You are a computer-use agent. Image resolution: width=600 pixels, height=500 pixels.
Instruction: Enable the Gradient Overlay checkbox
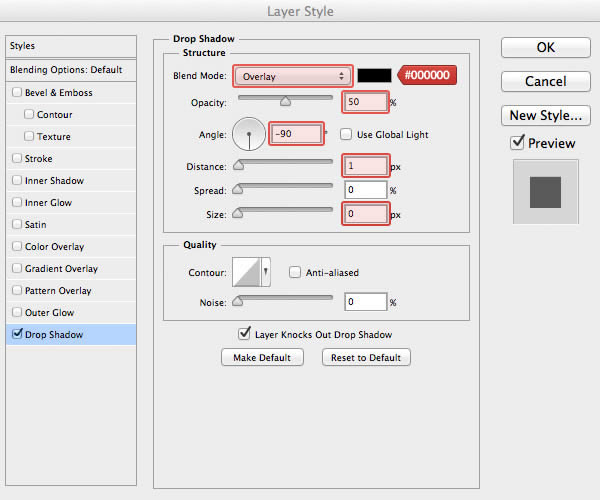(17, 268)
